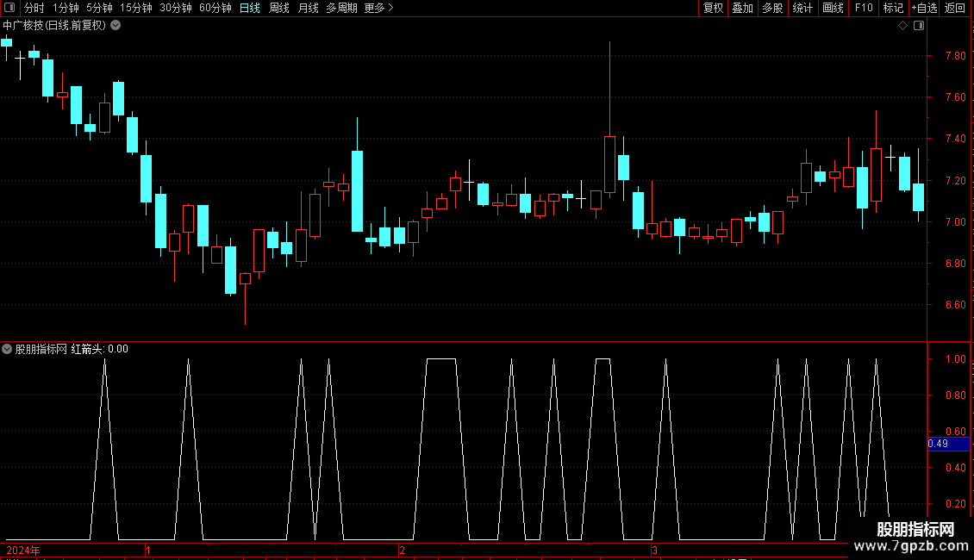Click the diamond icon in chart header
Screen dimensions: 974x560
pyautogui.click(x=902, y=26)
